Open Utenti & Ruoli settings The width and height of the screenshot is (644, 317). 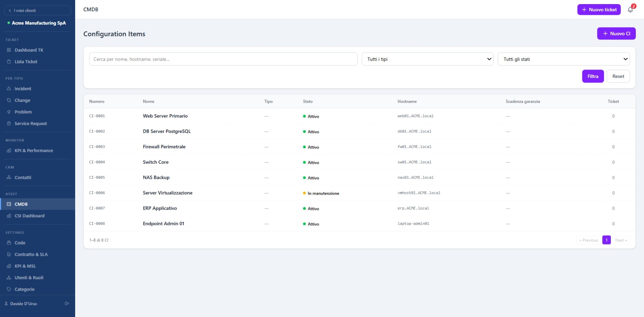click(x=37, y=278)
